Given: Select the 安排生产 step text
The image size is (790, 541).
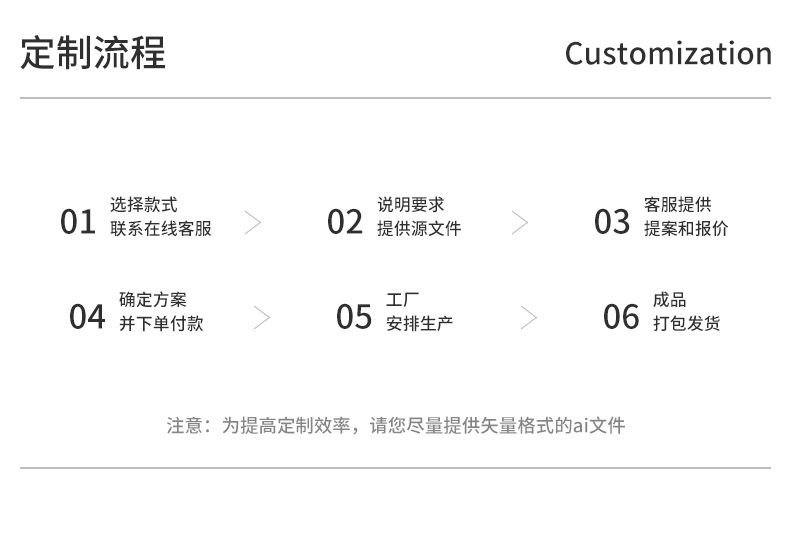Looking at the screenshot, I should click(x=420, y=324).
